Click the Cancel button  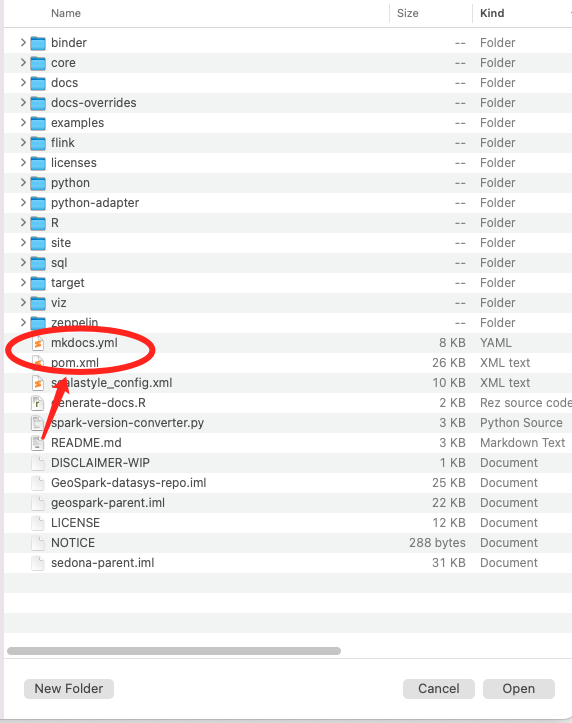pyautogui.click(x=439, y=689)
